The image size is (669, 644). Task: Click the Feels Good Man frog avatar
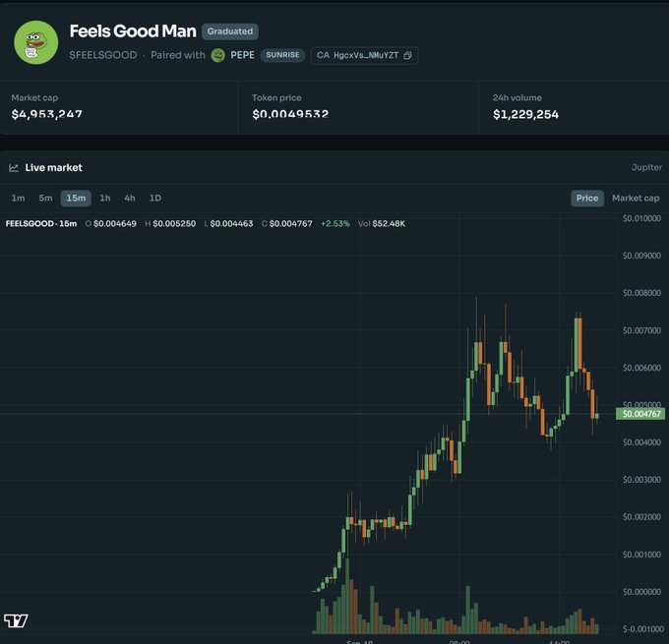(x=35, y=42)
